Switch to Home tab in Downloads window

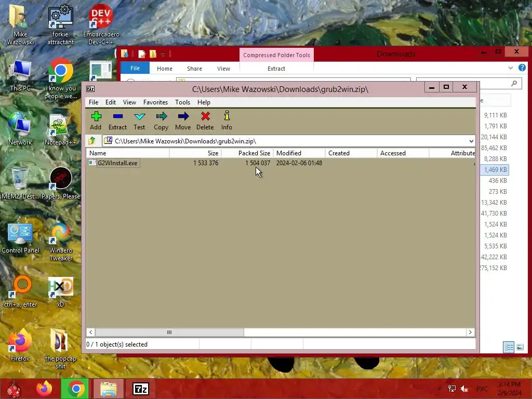point(165,69)
